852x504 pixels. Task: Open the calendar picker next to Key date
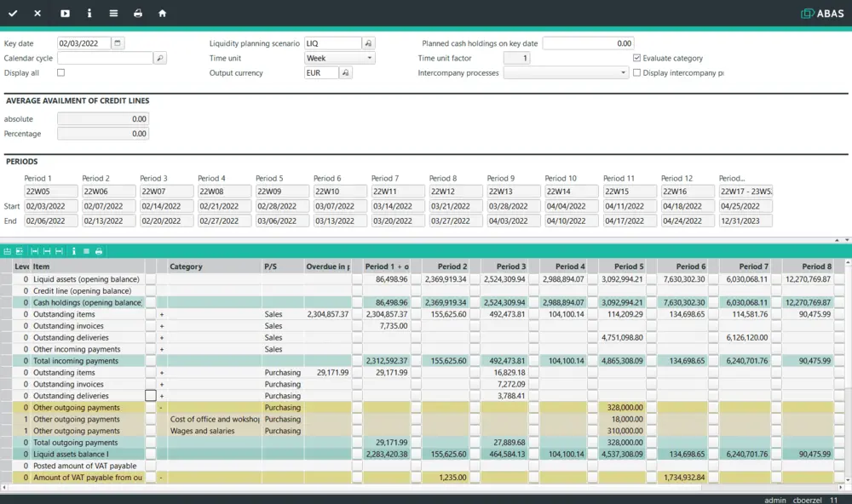[118, 43]
